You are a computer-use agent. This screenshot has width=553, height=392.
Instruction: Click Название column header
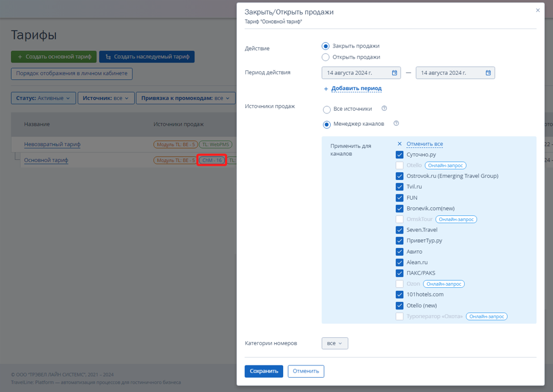click(x=37, y=124)
